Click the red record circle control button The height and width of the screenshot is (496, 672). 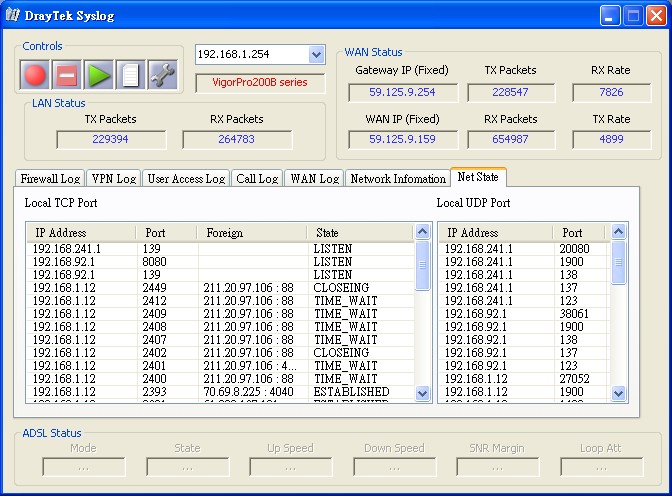[36, 74]
